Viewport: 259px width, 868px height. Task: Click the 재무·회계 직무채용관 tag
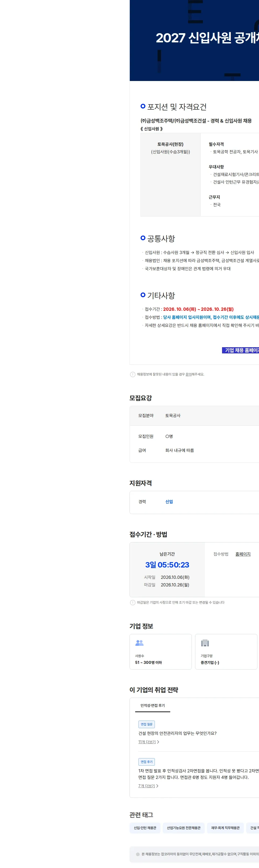[225, 828]
